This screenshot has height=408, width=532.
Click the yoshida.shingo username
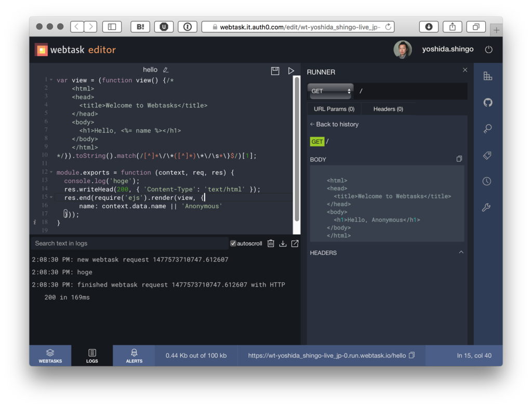tap(447, 49)
